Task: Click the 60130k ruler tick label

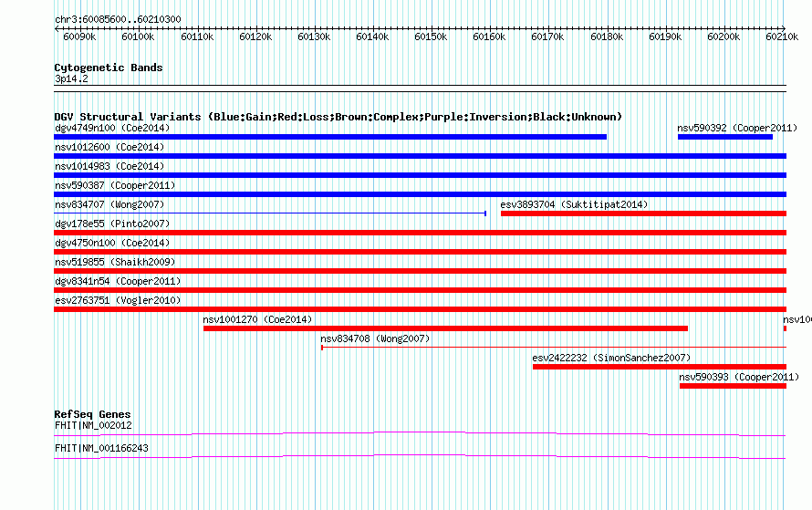Action: (314, 36)
